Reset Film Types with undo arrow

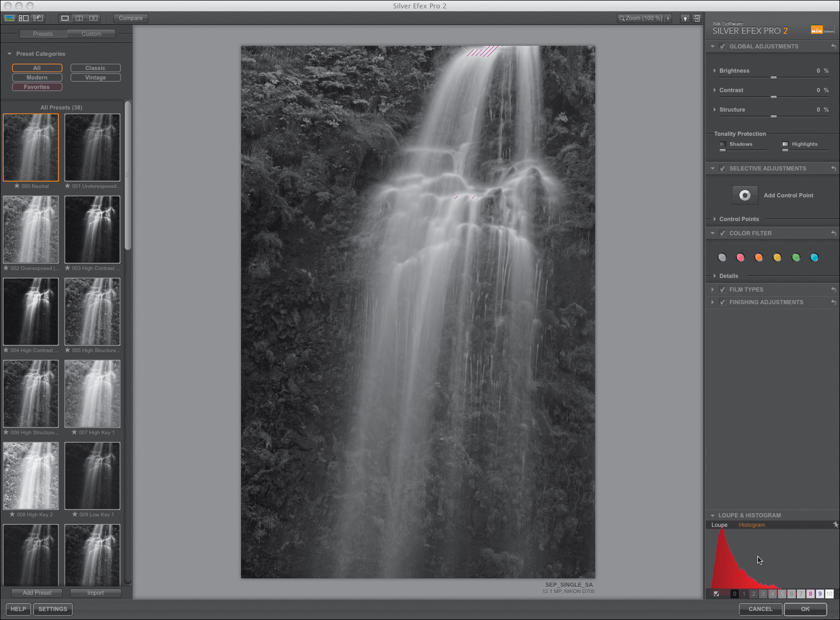point(834,289)
